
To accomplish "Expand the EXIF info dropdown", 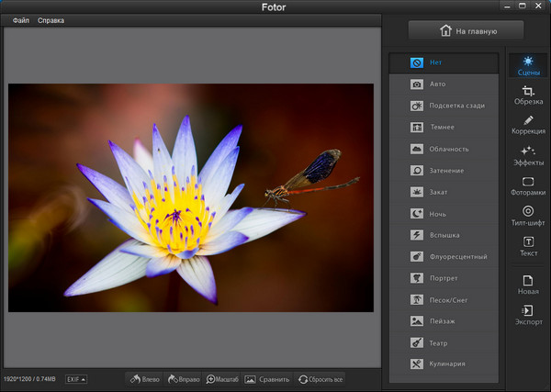I will 76,378.
